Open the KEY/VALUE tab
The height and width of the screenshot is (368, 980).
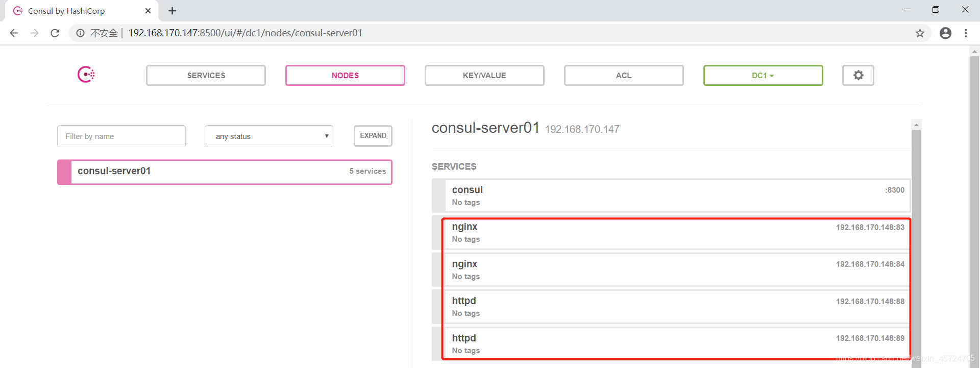[484, 75]
